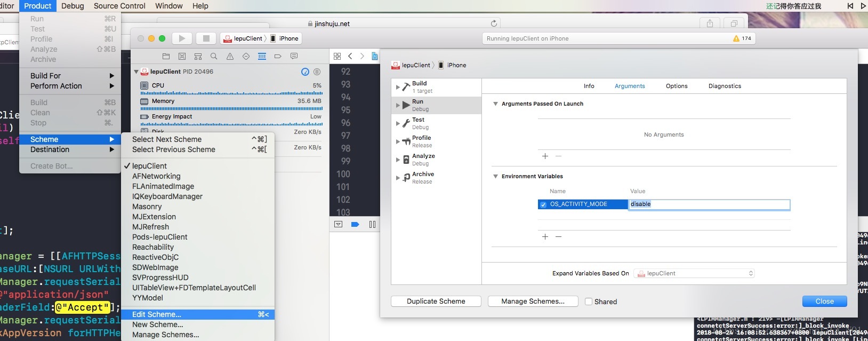The image size is (868, 341).
Task: Open the Debug menu in menu bar
Action: pyautogui.click(x=73, y=6)
